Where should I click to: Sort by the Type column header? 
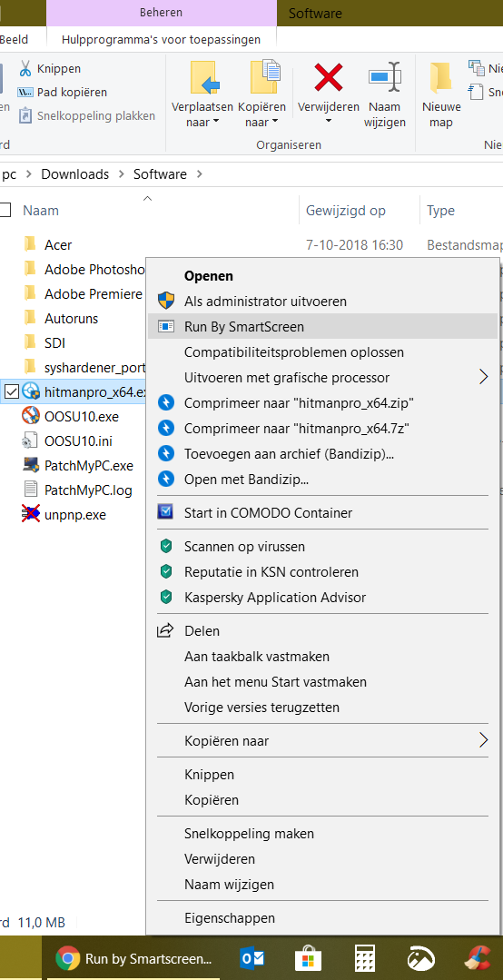click(440, 211)
